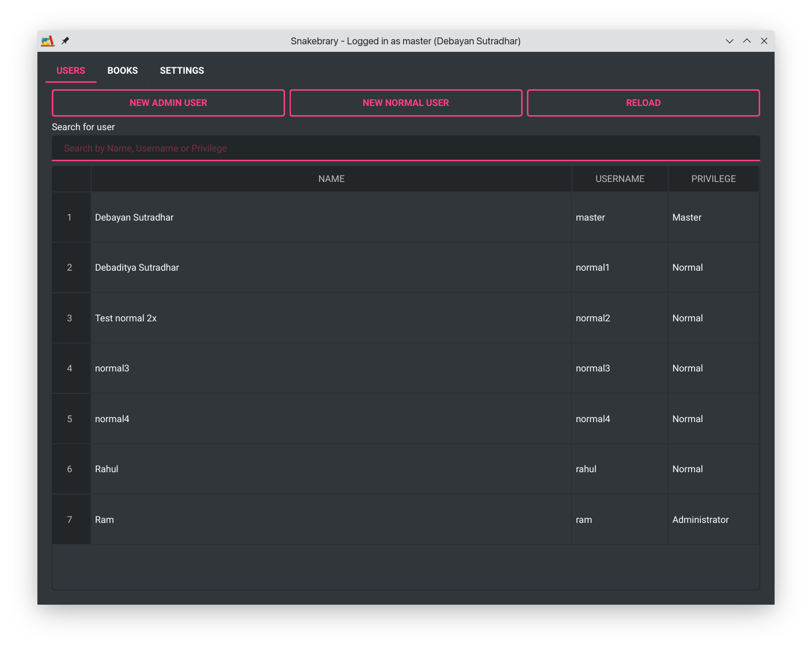Click the Administrator privilege cell

(714, 519)
